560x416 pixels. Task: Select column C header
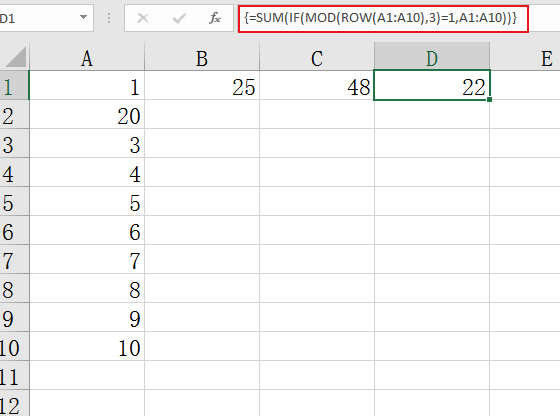pos(317,56)
